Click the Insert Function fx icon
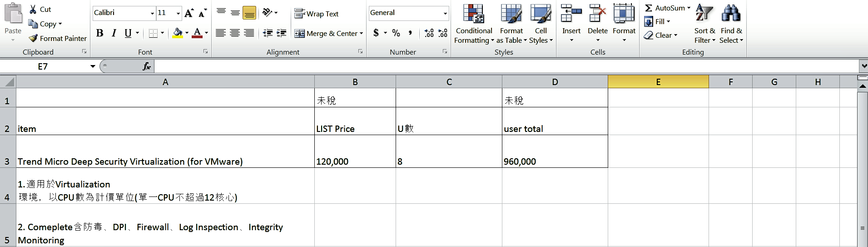Screen dimensions: 868x247 [x=146, y=66]
